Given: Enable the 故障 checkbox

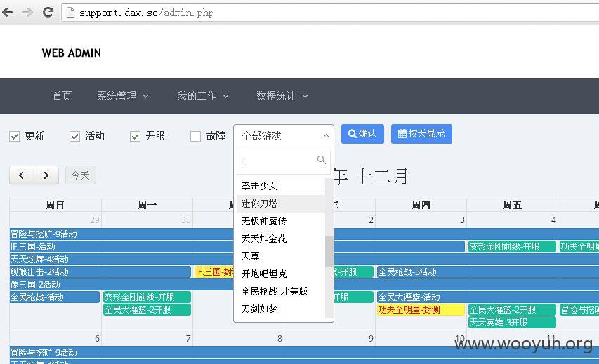Looking at the screenshot, I should coord(195,136).
